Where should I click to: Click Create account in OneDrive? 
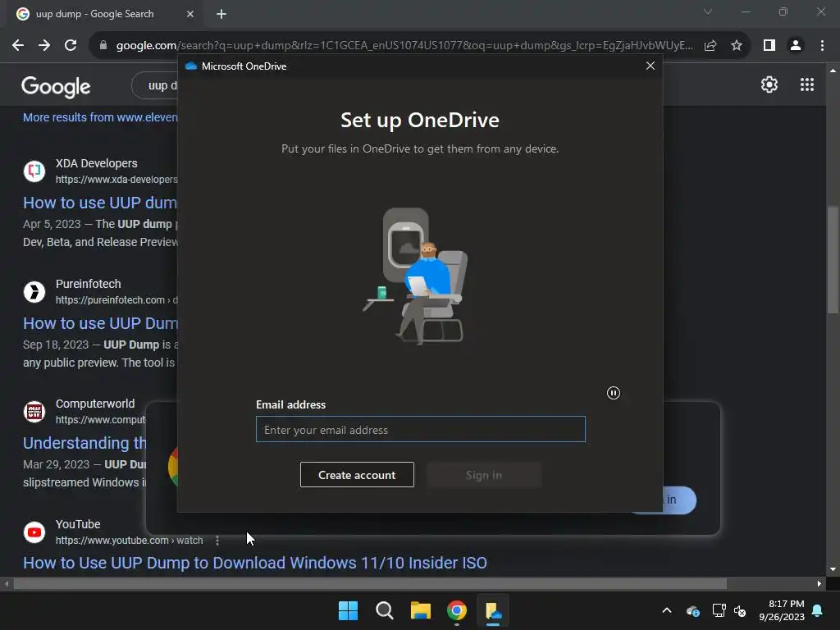[357, 475]
